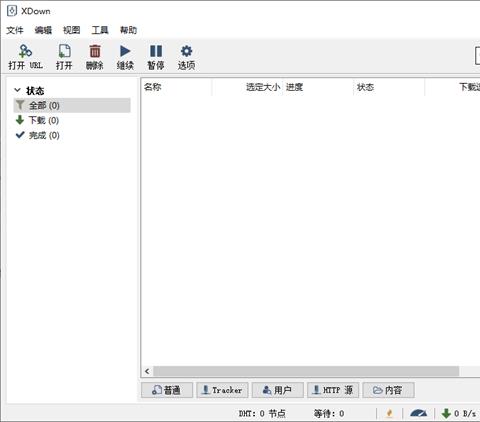
Task: Click the red 删除 trash icon
Action: click(95, 51)
